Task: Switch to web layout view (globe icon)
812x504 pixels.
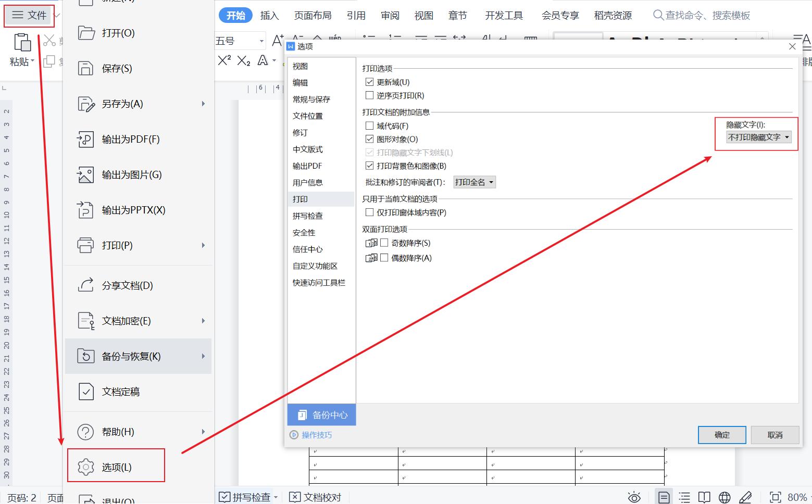Action: 724,497
